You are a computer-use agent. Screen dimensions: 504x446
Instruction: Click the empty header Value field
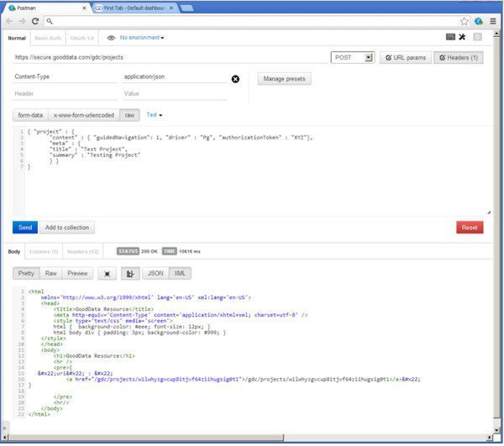pyautogui.click(x=175, y=94)
